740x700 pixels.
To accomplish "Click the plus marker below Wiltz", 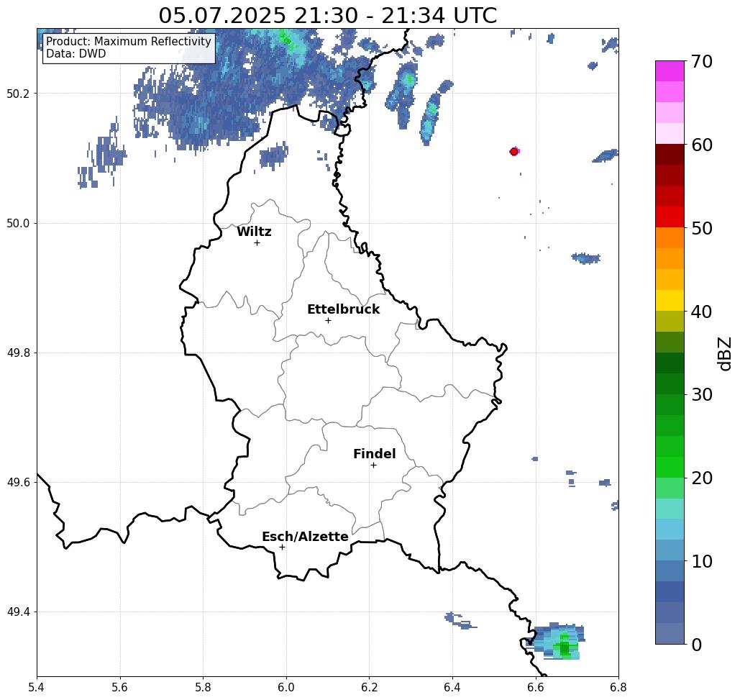I will click(x=257, y=242).
